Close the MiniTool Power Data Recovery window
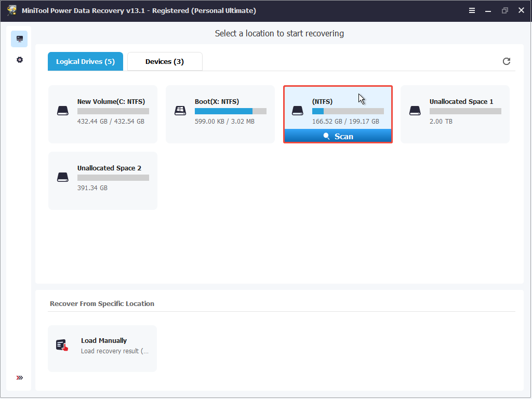This screenshot has height=399, width=532. click(521, 10)
